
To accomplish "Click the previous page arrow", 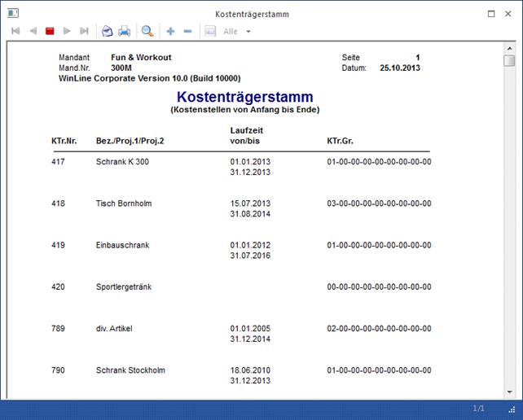I will 33,31.
